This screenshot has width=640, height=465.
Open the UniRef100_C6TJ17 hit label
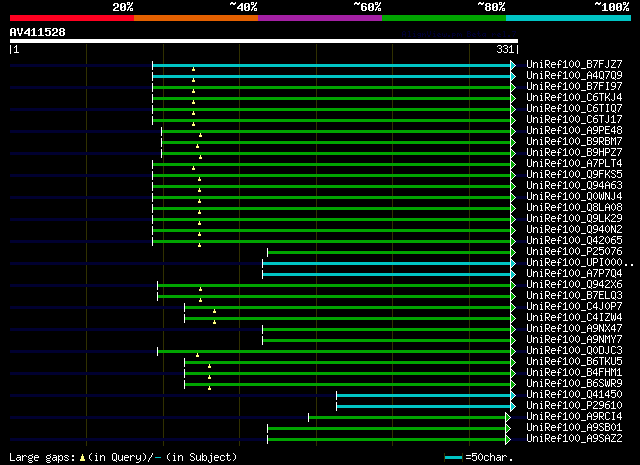pos(574,119)
